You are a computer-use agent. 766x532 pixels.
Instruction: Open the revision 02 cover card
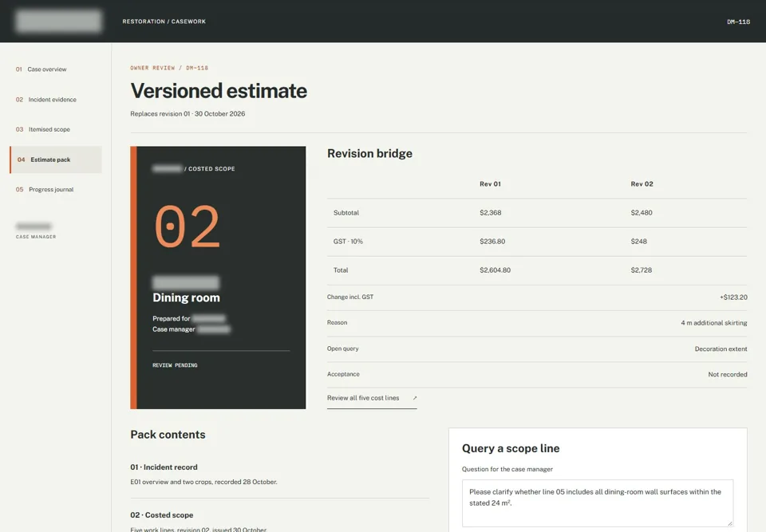pos(218,278)
